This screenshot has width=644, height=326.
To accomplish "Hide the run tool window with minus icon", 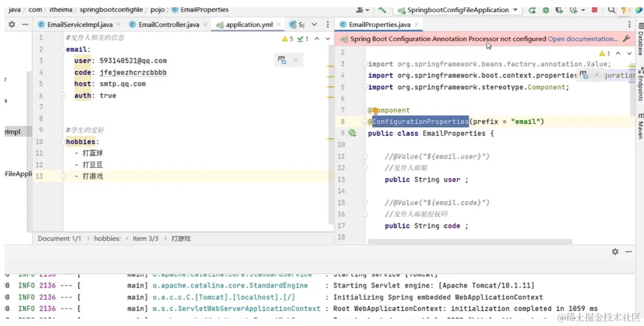I will click(628, 251).
